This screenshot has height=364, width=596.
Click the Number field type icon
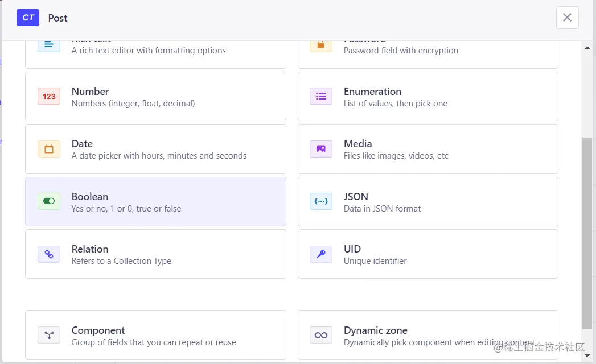pyautogui.click(x=49, y=96)
